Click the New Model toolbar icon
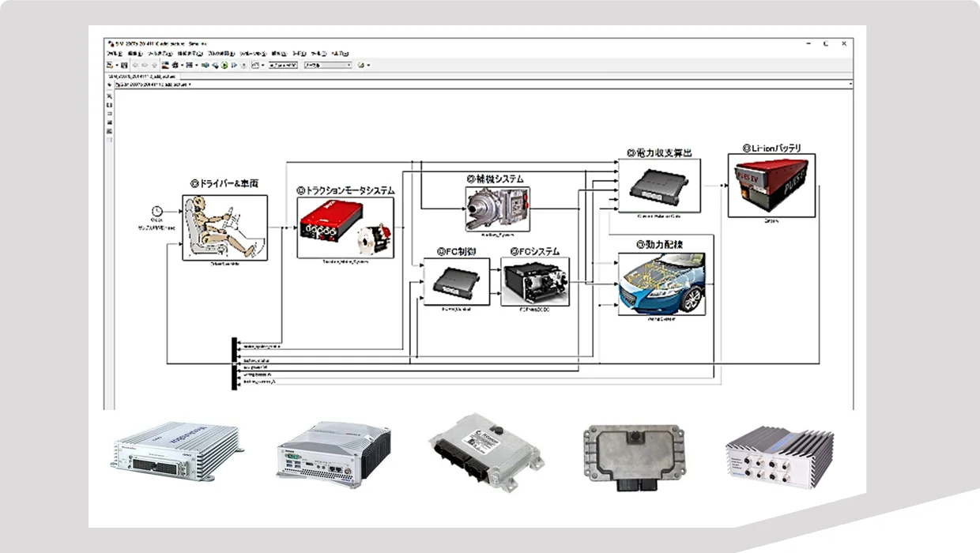The height and width of the screenshot is (553, 980). point(110,65)
